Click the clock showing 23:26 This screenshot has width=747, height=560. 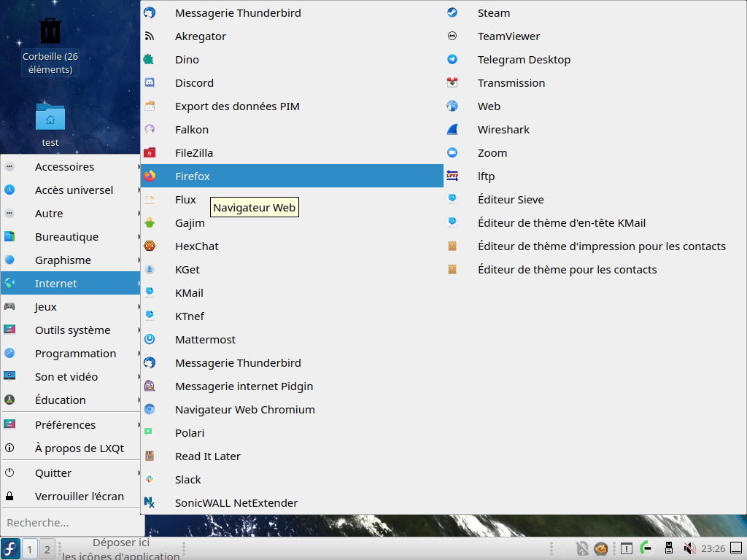pyautogui.click(x=713, y=548)
